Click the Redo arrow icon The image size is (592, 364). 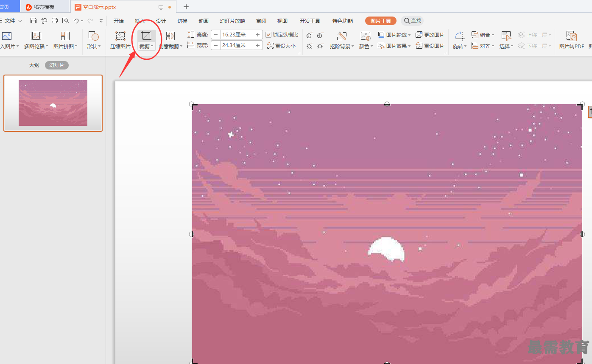tap(89, 21)
